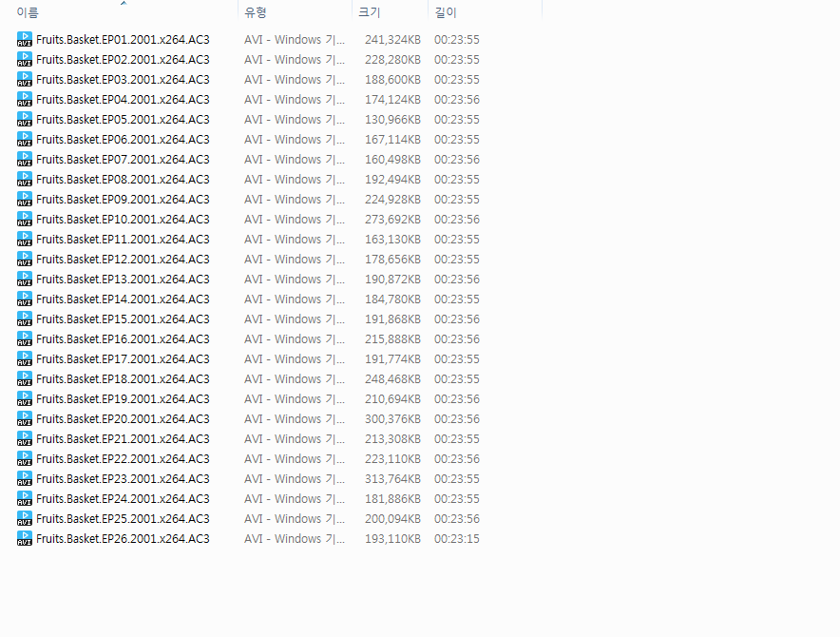Select the AVI icon for EP20 file
The image size is (840, 637).
[25, 419]
